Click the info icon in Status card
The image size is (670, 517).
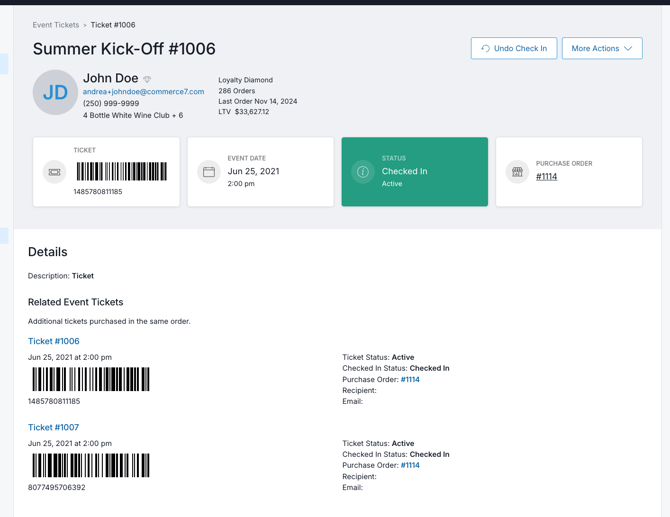point(363,172)
